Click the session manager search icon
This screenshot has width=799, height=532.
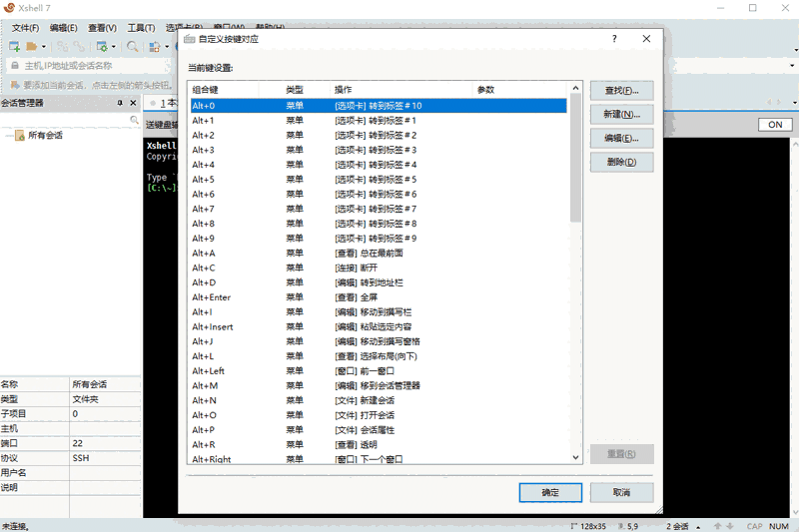point(134,120)
